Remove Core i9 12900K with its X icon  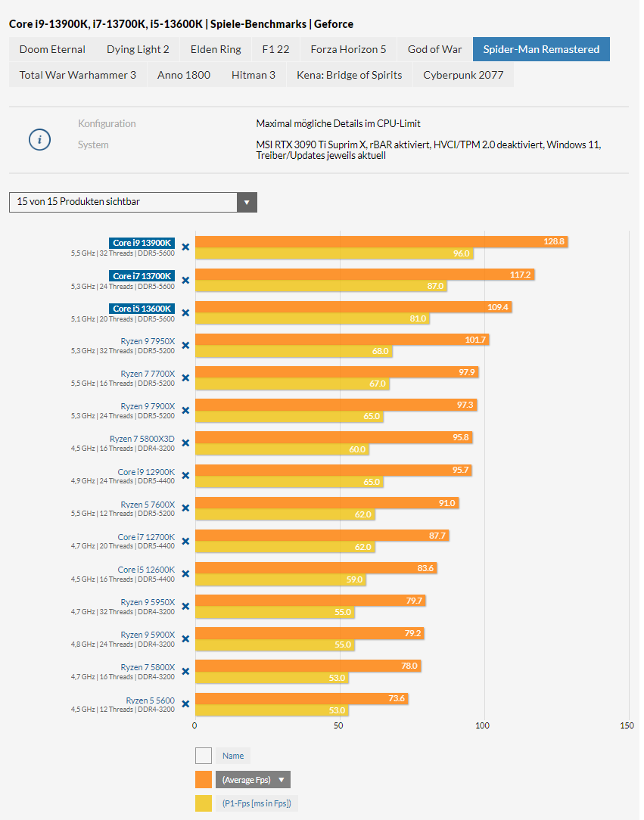tap(185, 475)
